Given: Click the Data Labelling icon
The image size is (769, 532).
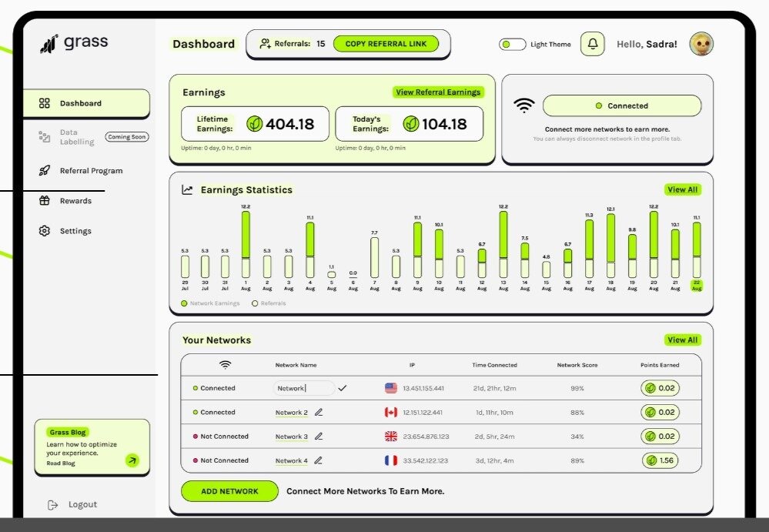Looking at the screenshot, I should click(x=44, y=137).
